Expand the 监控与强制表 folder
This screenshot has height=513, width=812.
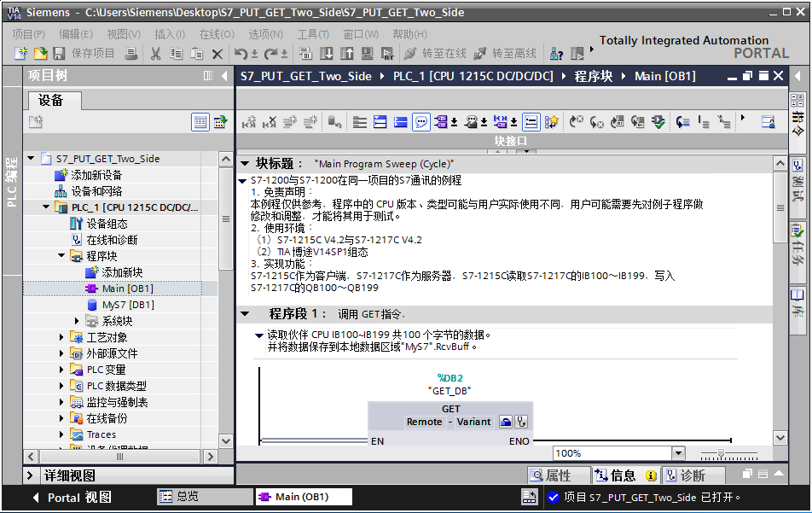61,401
